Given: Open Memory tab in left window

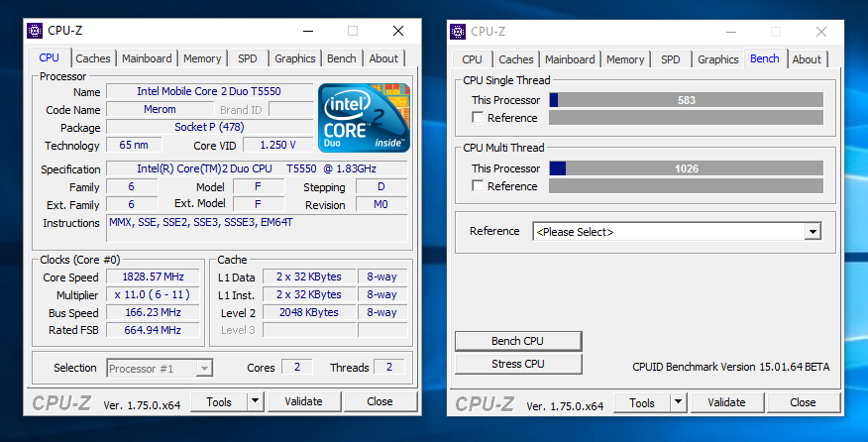Looking at the screenshot, I should click(x=202, y=58).
